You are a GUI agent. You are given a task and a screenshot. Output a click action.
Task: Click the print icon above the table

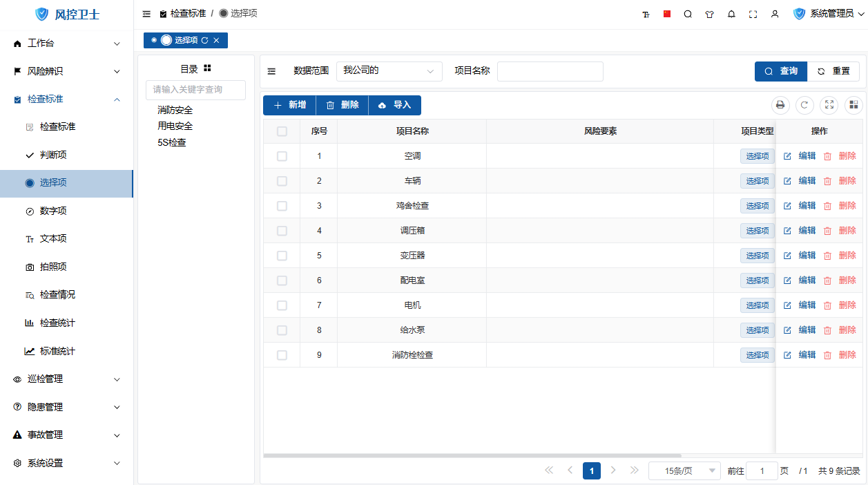tap(780, 105)
